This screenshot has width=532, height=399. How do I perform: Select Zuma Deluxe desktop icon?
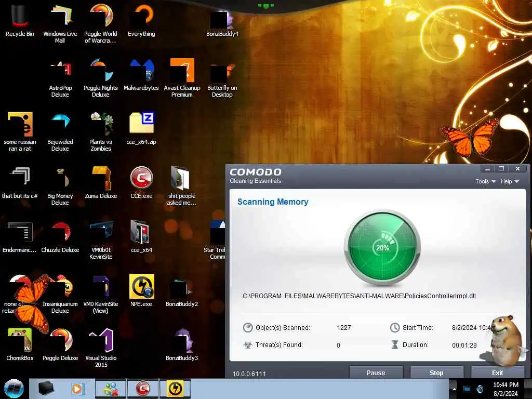[100, 182]
